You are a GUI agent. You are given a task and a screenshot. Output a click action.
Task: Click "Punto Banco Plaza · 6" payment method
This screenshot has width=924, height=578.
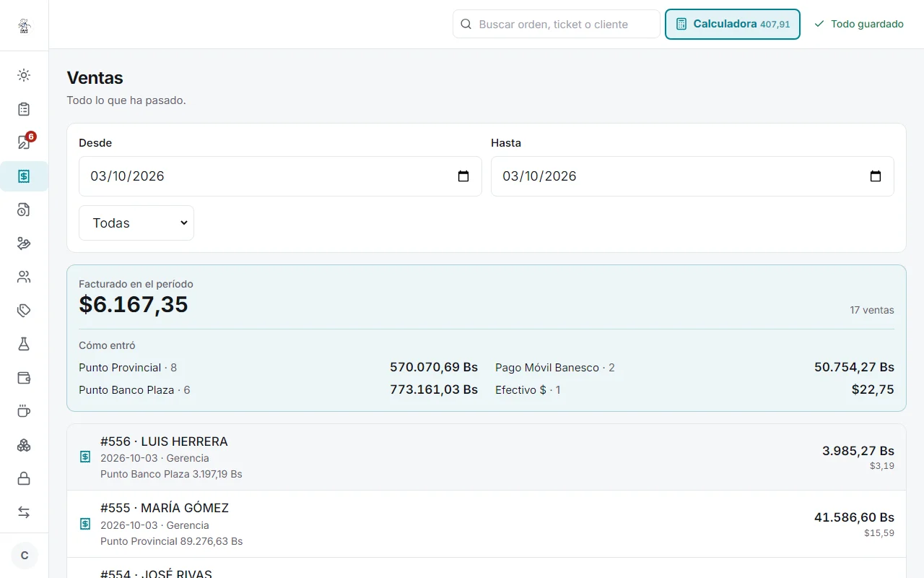[x=134, y=390]
